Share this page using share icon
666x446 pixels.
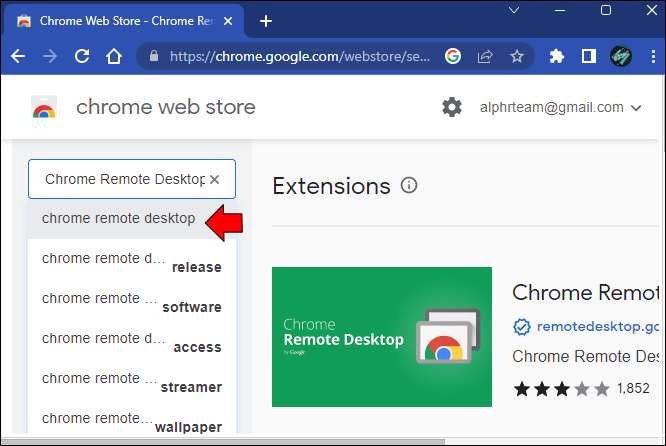pos(485,56)
